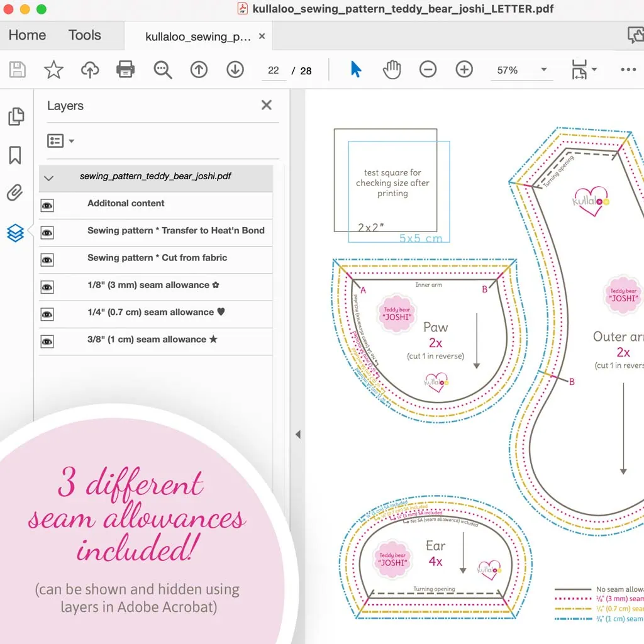644x644 pixels.
Task: Collapse the navigation pane with arrow handle
Action: pyautogui.click(x=298, y=435)
